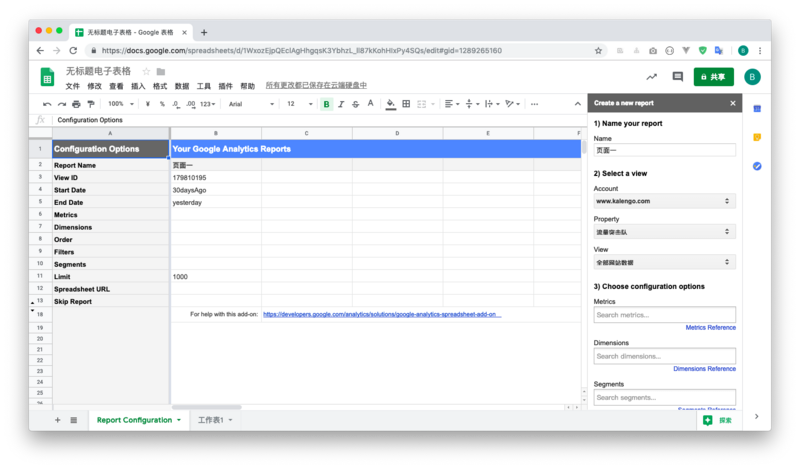Image resolution: width=800 pixels, height=469 pixels.
Task: Open text color picker
Action: (370, 104)
